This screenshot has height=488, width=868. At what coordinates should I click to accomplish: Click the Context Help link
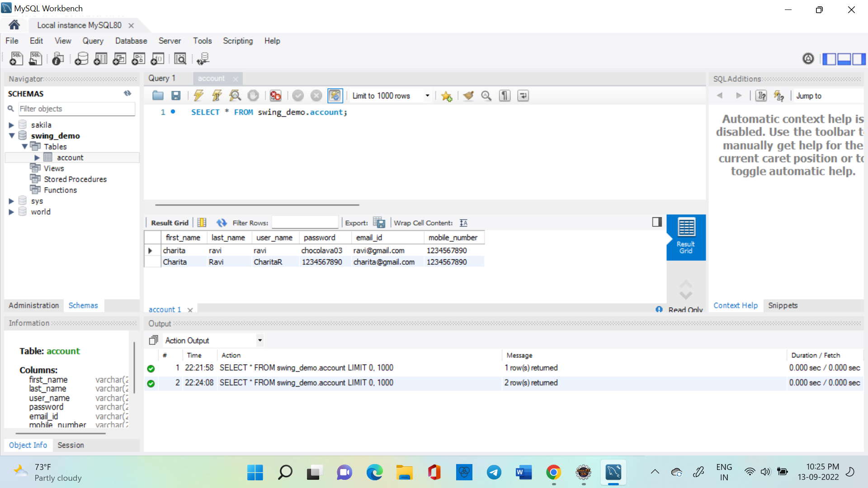735,305
